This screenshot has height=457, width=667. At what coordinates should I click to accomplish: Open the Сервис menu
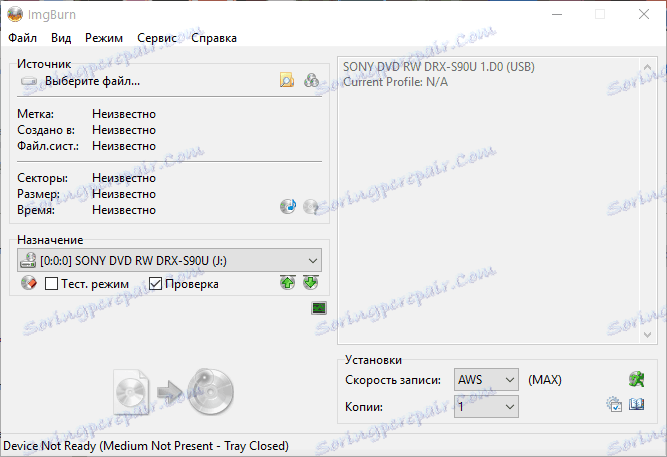[x=157, y=38]
